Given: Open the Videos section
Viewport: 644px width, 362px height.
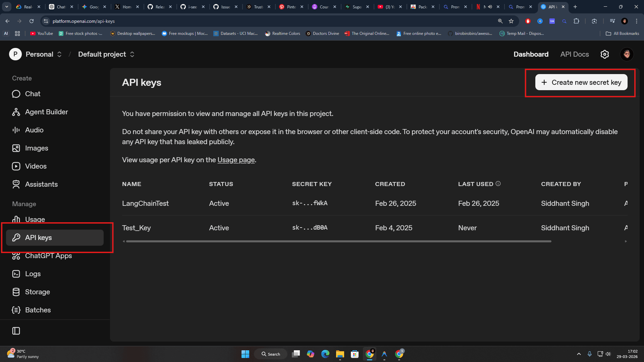Looking at the screenshot, I should (x=36, y=166).
